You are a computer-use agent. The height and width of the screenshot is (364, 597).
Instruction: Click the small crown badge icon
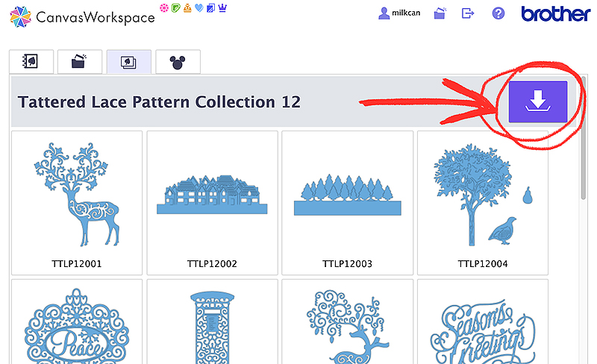pos(222,7)
